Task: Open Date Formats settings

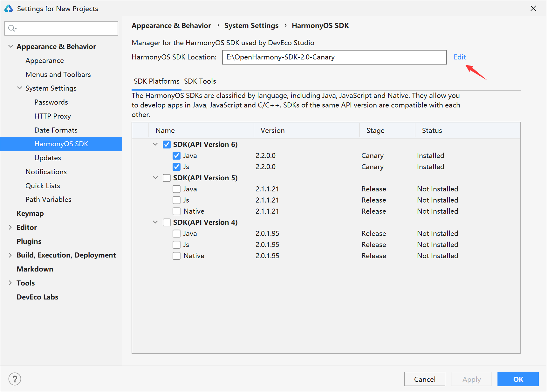Action: 56,130
